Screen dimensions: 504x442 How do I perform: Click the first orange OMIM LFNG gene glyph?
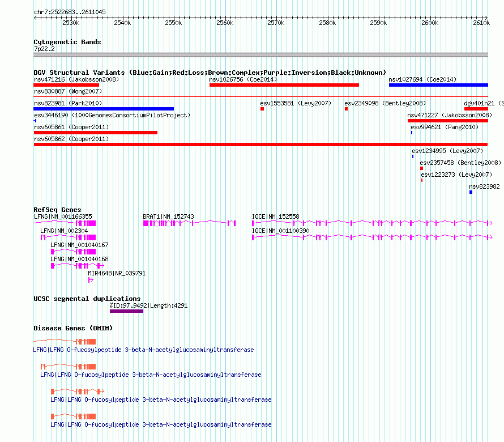65,342
